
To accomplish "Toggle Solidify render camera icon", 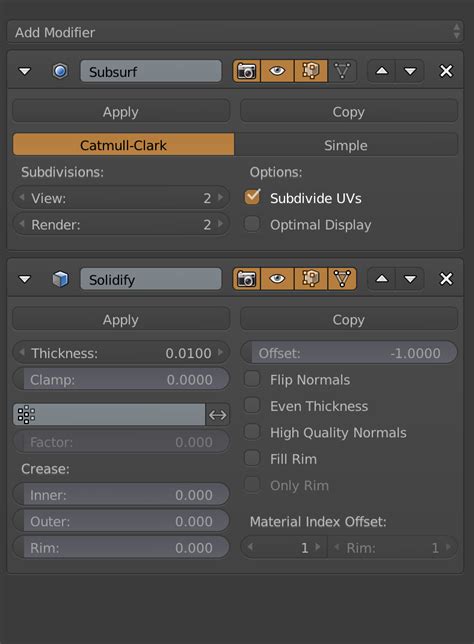I will 246,279.
